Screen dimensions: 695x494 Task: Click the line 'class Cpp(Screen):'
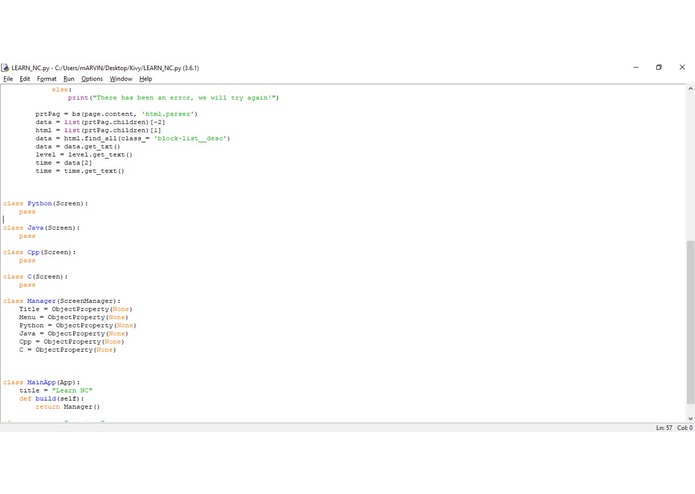click(x=39, y=252)
